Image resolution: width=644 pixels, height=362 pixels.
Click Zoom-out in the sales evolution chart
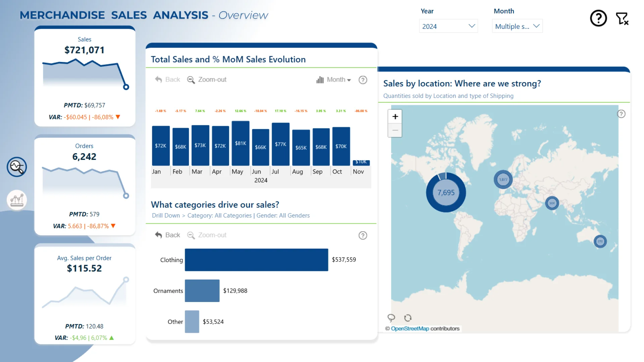(x=207, y=80)
